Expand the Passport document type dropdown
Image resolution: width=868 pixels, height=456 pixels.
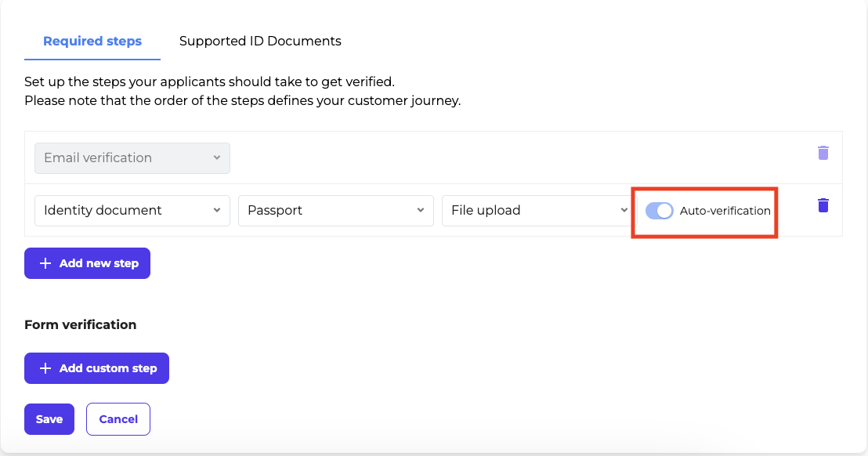tap(335, 210)
